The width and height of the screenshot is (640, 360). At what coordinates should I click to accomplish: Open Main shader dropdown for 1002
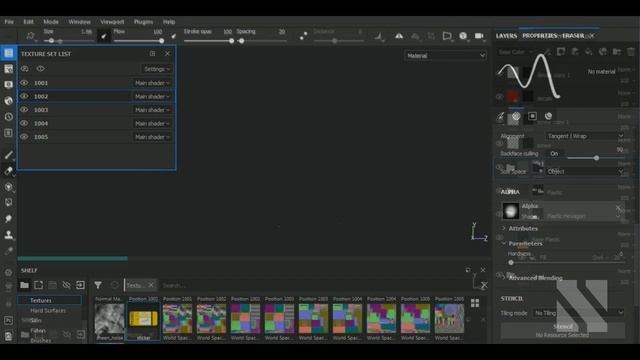pos(152,96)
